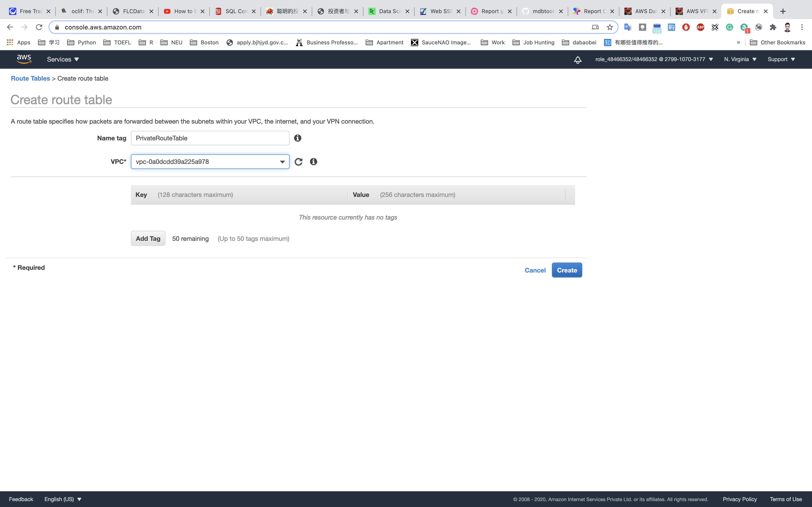The image size is (812, 507).
Task: Reload the page in browser toolbar
Action: (39, 27)
